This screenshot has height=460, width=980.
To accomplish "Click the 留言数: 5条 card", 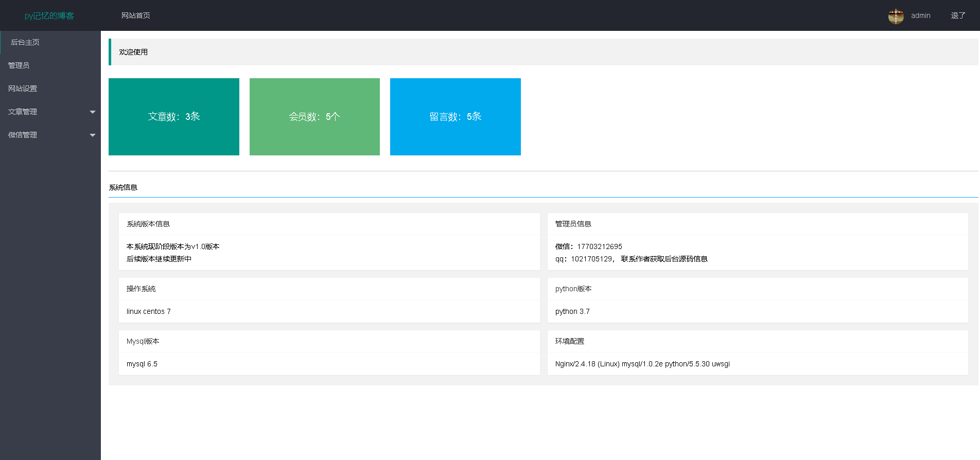I will 456,117.
